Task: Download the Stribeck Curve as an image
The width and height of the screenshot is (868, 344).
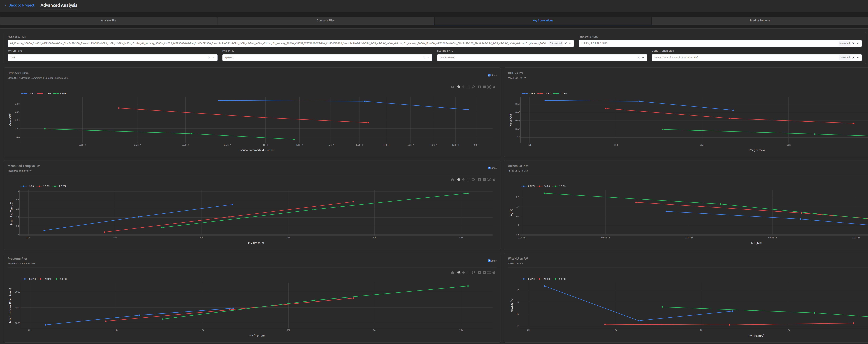Action: (x=452, y=87)
